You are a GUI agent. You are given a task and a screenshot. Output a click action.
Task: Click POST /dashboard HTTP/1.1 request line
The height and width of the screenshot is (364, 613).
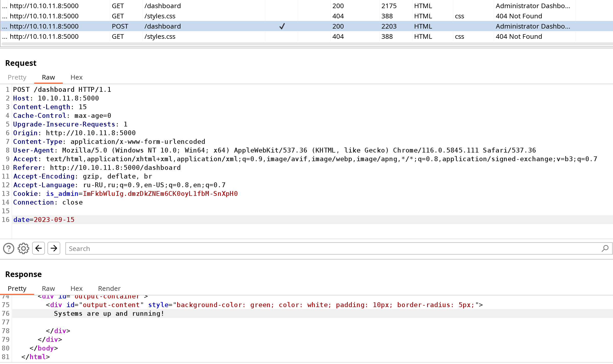pyautogui.click(x=62, y=90)
